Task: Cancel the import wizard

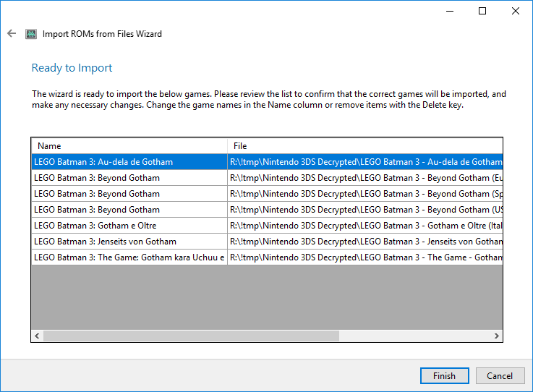Action: click(x=500, y=375)
